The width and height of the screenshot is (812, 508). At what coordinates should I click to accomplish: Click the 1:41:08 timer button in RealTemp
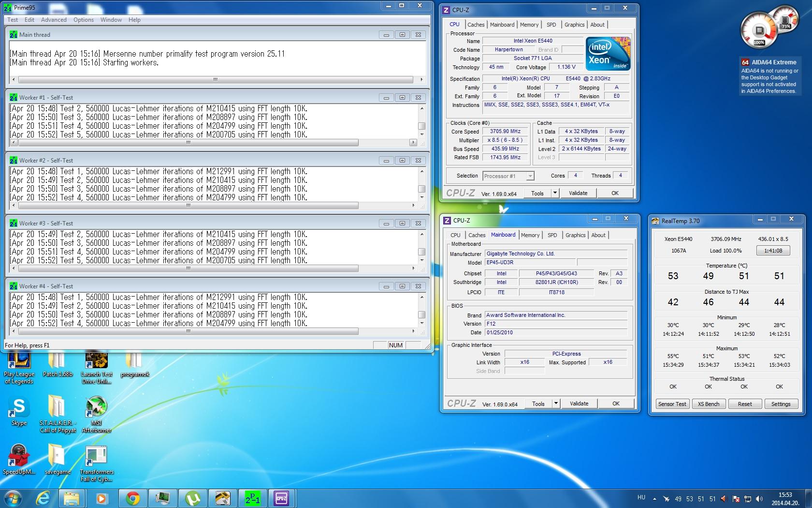773,251
